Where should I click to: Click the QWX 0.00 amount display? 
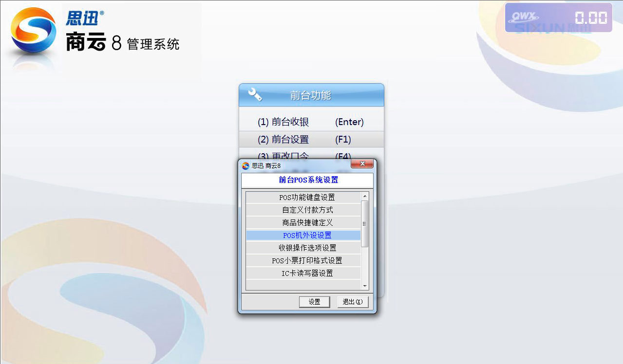[x=558, y=18]
